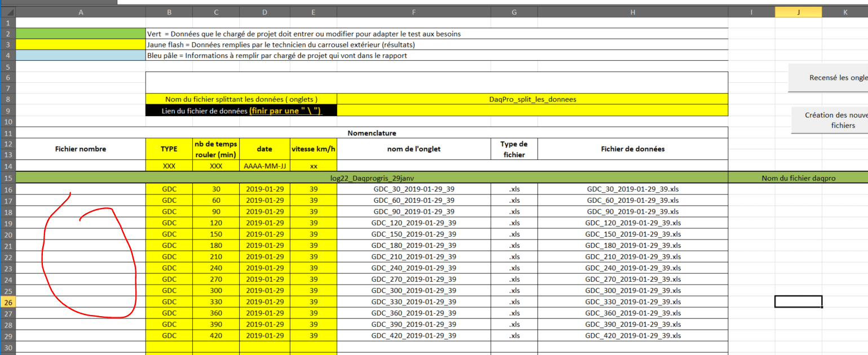Select row 15 by its row header
Image resolution: width=868 pixels, height=355 pixels.
pyautogui.click(x=8, y=178)
